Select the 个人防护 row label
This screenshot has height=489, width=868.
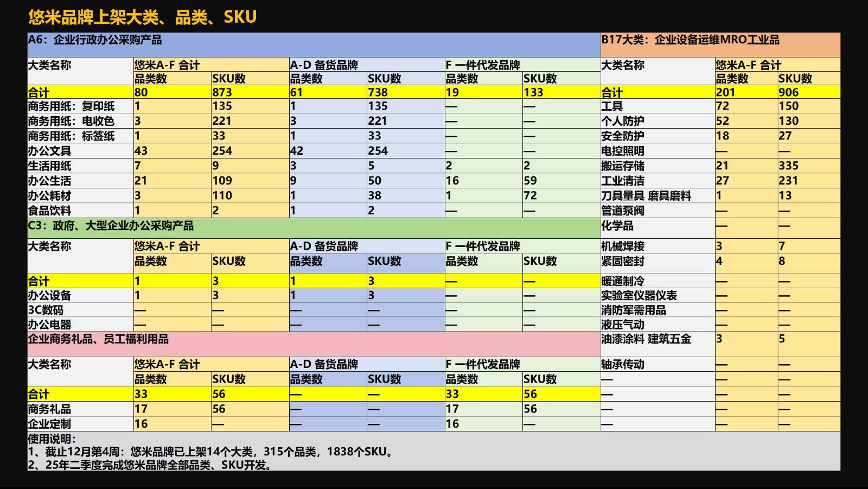coord(623,121)
